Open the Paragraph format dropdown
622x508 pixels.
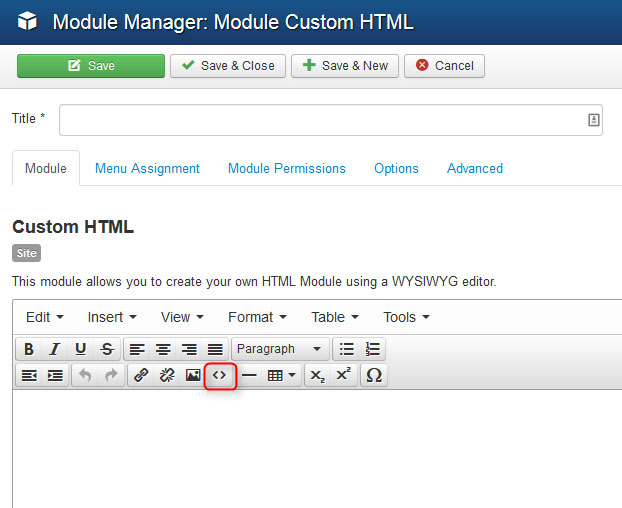point(279,349)
